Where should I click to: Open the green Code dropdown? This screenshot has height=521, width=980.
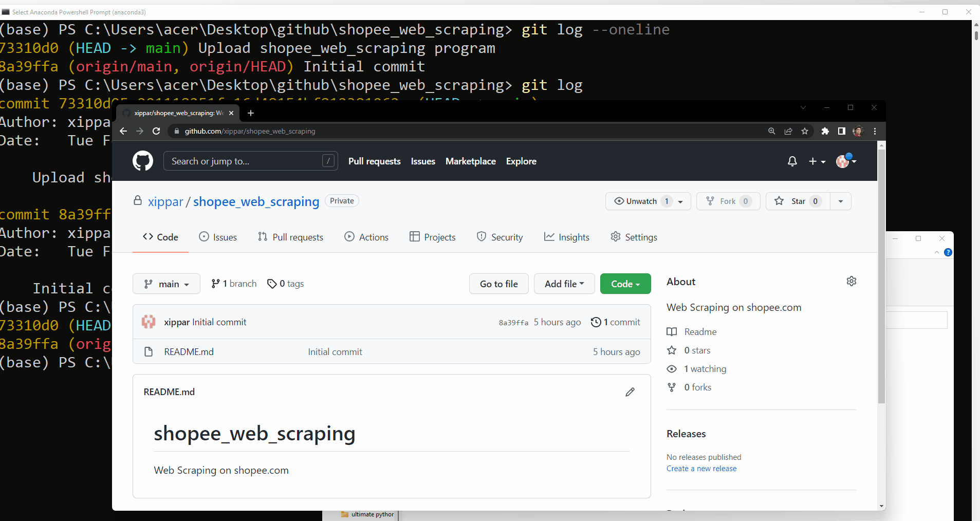tap(625, 284)
